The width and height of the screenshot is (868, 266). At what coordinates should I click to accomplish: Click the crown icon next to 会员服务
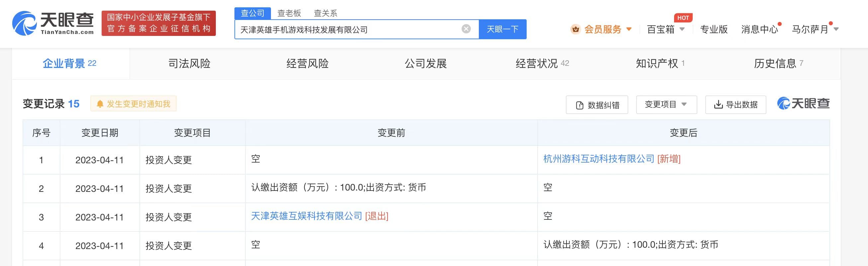tap(575, 29)
